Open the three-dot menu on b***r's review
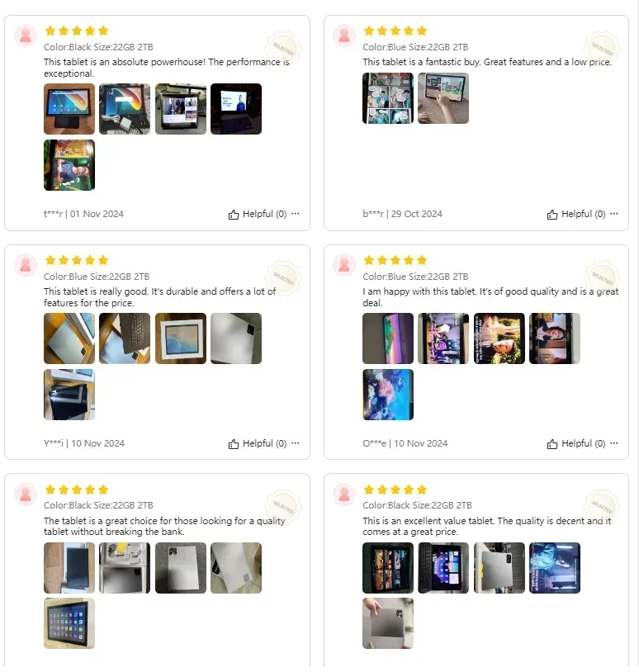The width and height of the screenshot is (639, 672). pyautogui.click(x=613, y=214)
